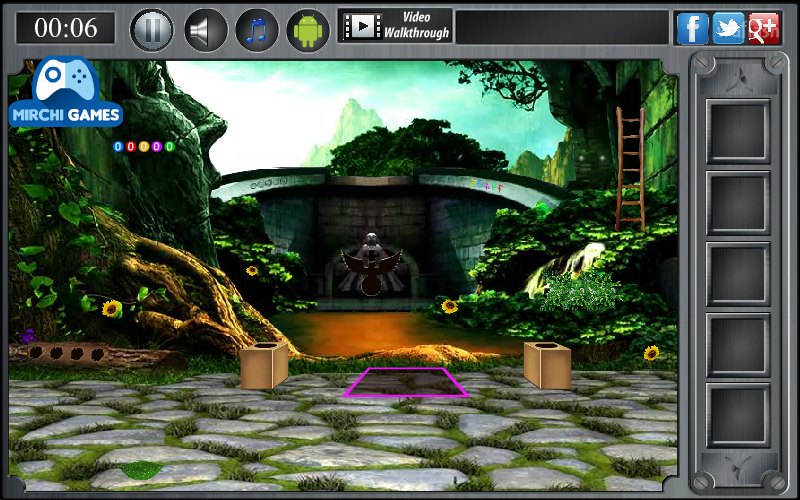
Task: Pause the game timer
Action: pyautogui.click(x=152, y=30)
